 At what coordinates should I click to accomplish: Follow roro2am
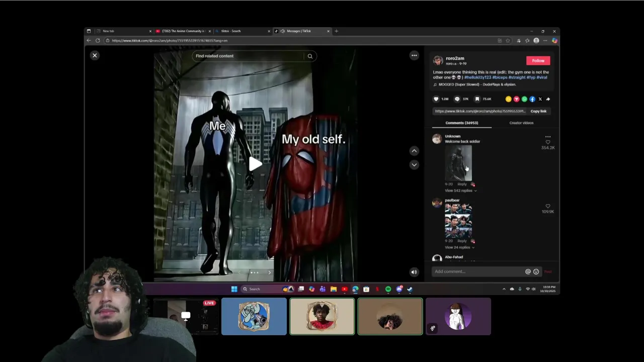coord(538,60)
